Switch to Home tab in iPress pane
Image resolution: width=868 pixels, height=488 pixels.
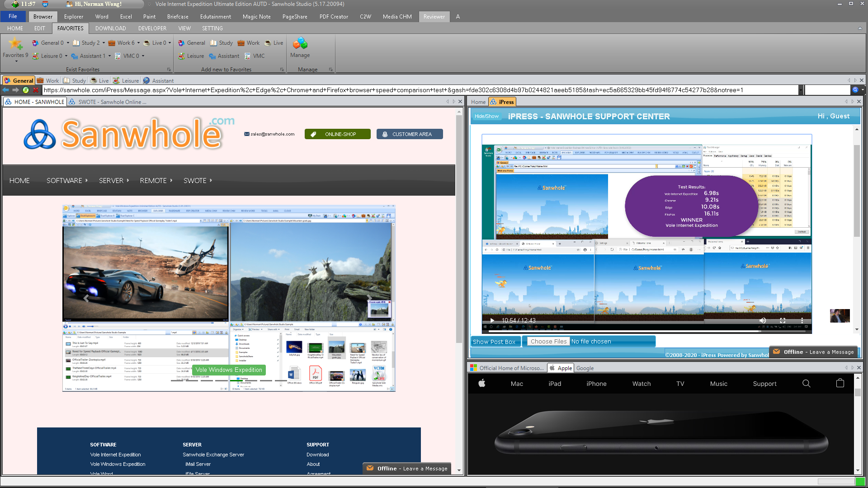tap(478, 102)
